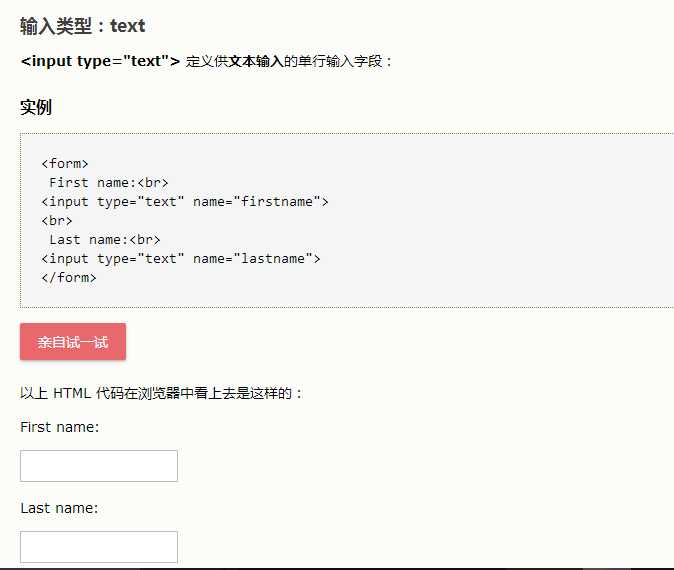This screenshot has width=674, height=570.
Task: Click the opening <form> code line
Action: pos(65,163)
